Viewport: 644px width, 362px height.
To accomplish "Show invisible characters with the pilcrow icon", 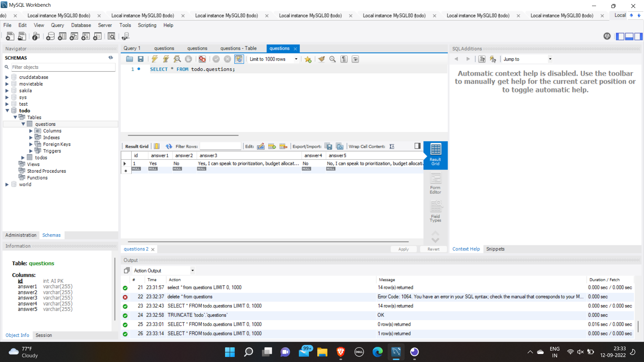I will point(344,59).
